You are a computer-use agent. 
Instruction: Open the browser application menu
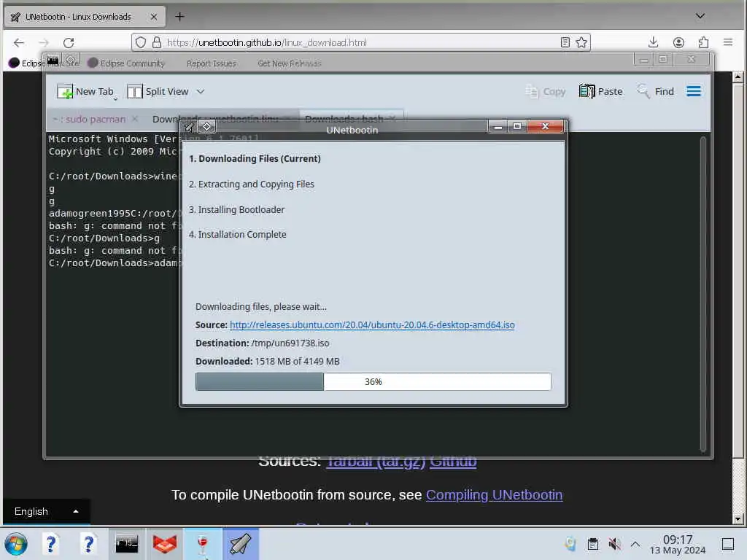(x=728, y=42)
